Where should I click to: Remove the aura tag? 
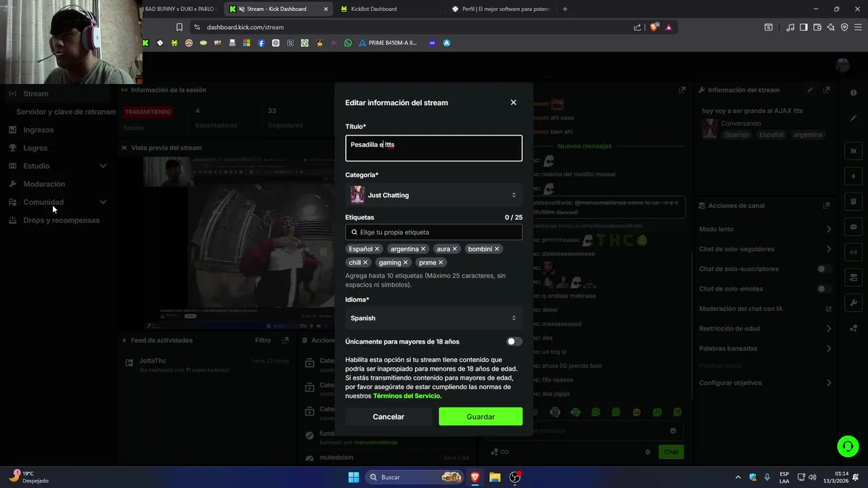coord(454,249)
